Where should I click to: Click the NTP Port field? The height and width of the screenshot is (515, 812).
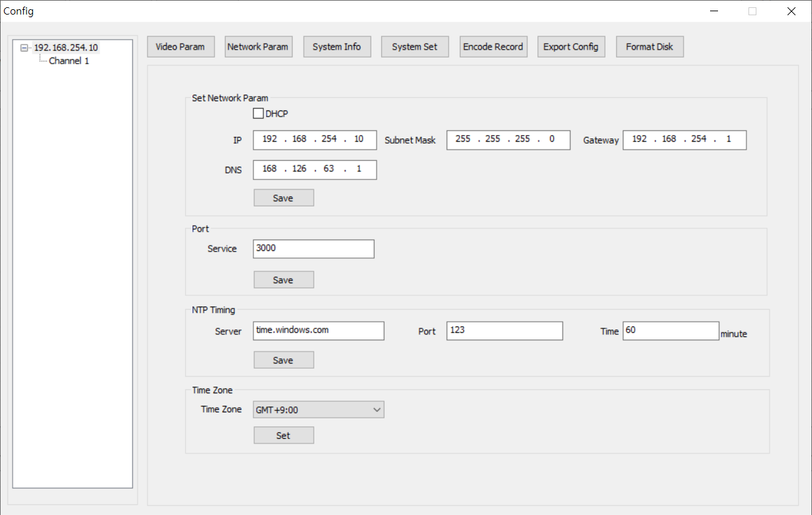click(x=504, y=330)
